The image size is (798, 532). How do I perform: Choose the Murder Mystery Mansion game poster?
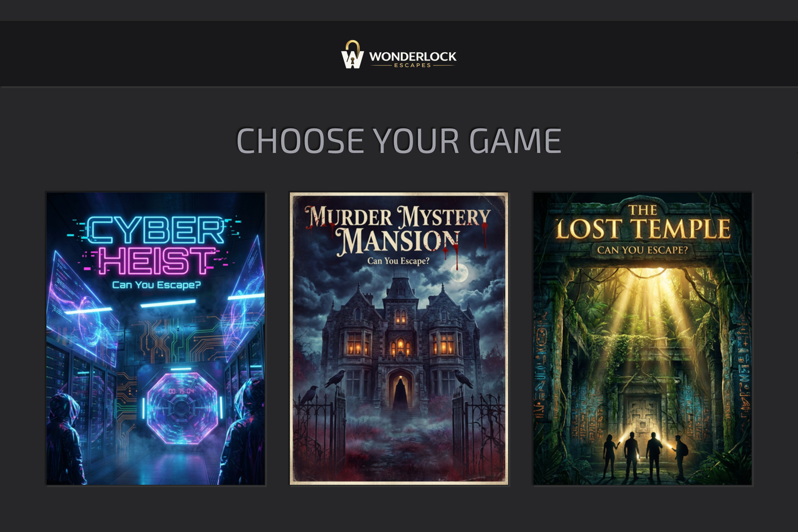(399, 338)
